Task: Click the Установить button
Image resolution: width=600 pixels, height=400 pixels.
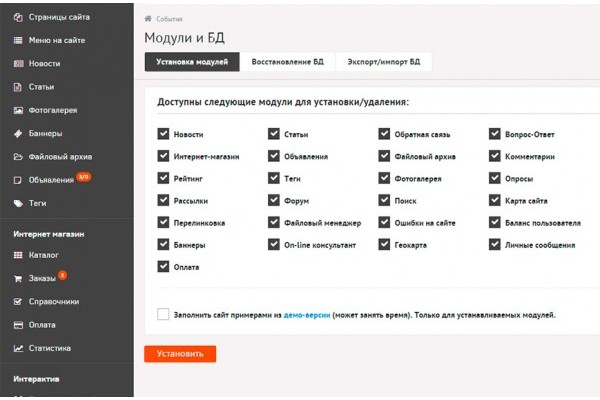Action: point(180,354)
